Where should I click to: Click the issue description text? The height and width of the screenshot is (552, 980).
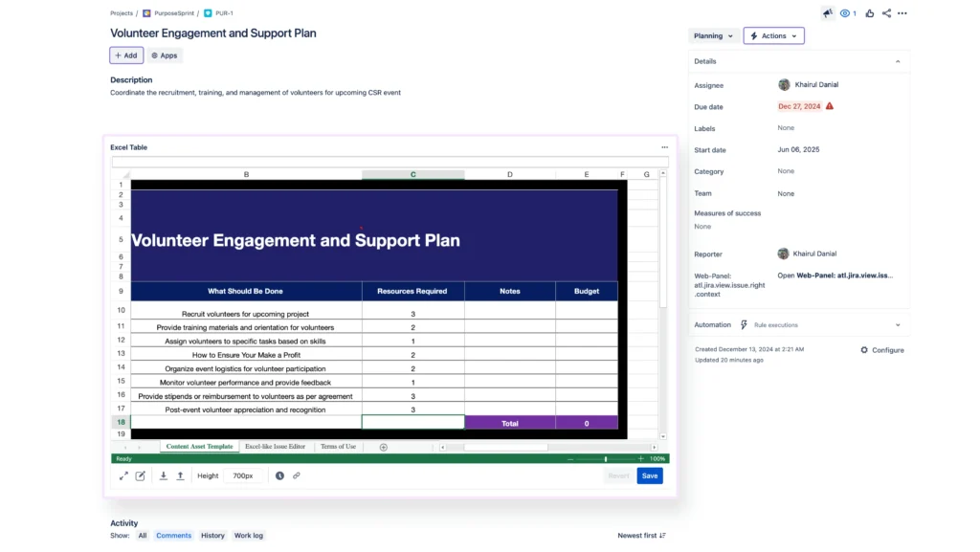click(x=255, y=93)
